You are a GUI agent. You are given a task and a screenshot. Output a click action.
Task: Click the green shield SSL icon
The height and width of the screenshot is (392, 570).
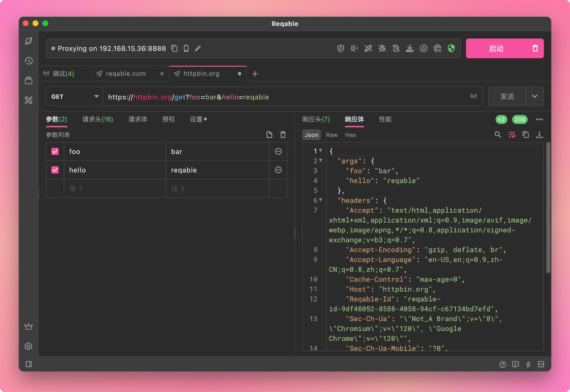click(x=451, y=48)
